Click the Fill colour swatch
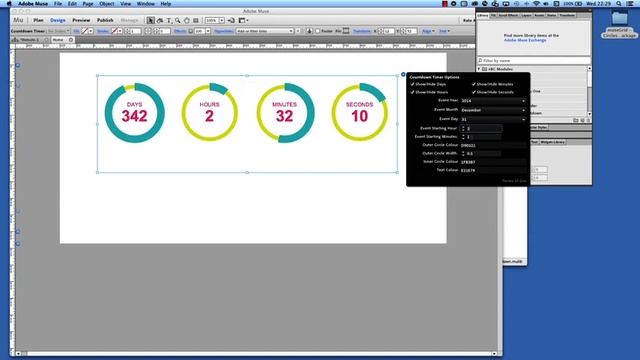 85,31
